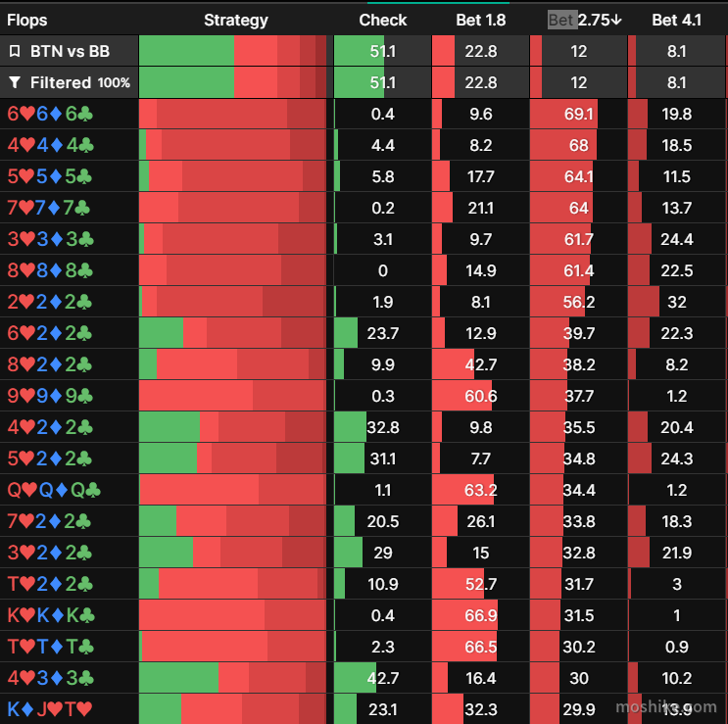728x724 pixels.
Task: Select the Q♥Q♦Q♣ flop row
Action: pyautogui.click(x=364, y=490)
